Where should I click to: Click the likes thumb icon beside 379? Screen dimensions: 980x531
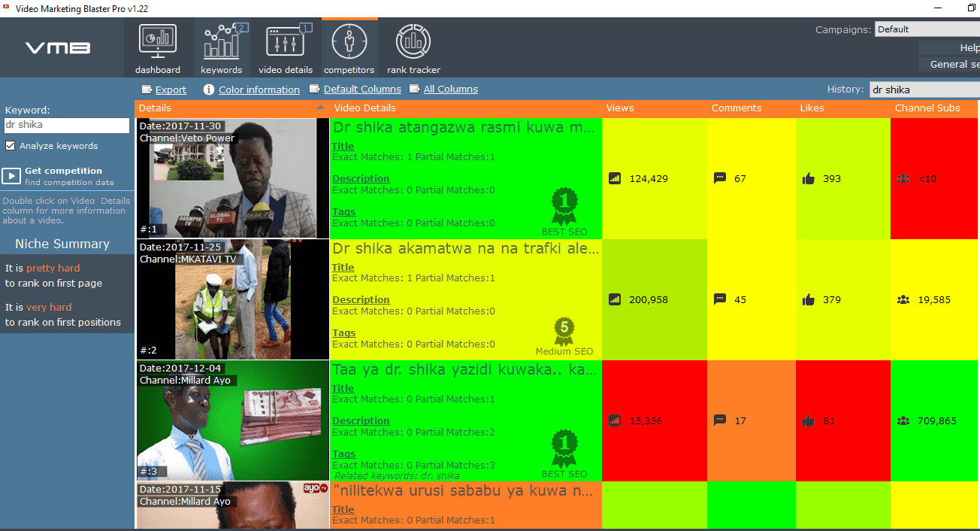809,299
